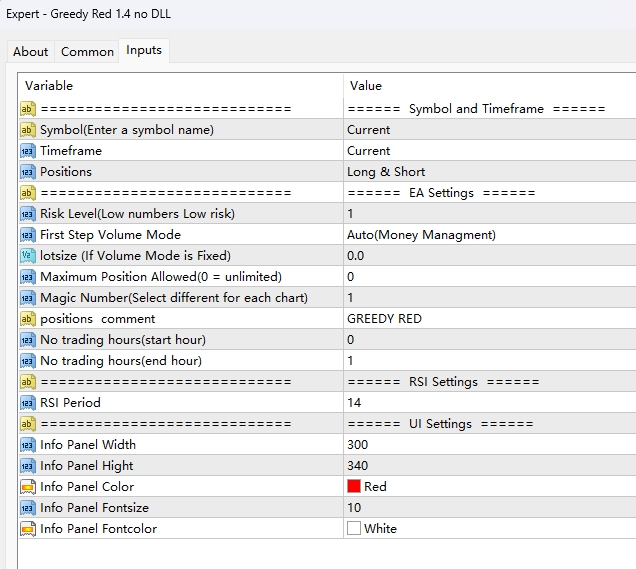Click the red Info Panel Color swatch
The height and width of the screenshot is (569, 636).
(354, 487)
